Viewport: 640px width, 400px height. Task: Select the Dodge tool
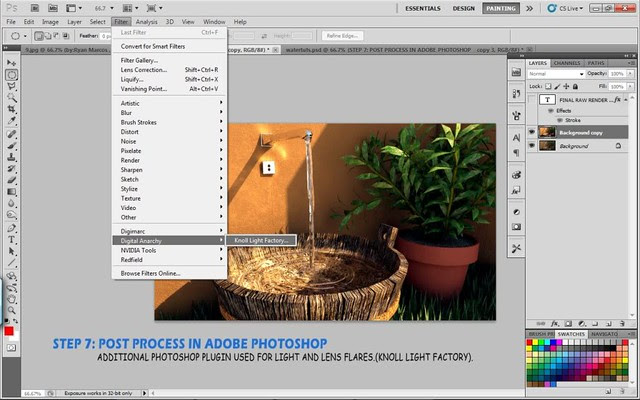tap(11, 214)
